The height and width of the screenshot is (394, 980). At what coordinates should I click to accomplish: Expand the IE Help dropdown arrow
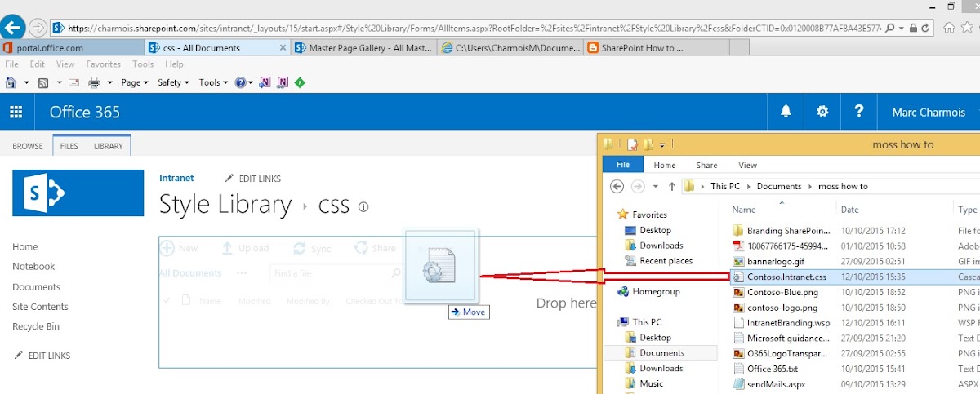click(252, 82)
